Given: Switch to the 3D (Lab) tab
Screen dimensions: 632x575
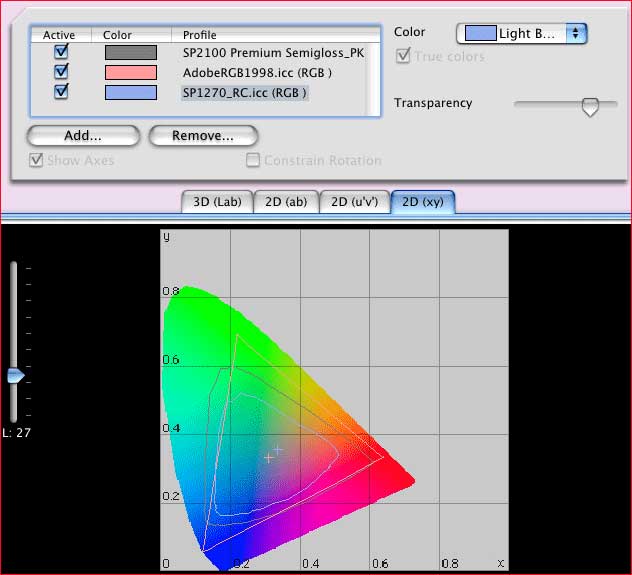Looking at the screenshot, I should pyautogui.click(x=216, y=201).
